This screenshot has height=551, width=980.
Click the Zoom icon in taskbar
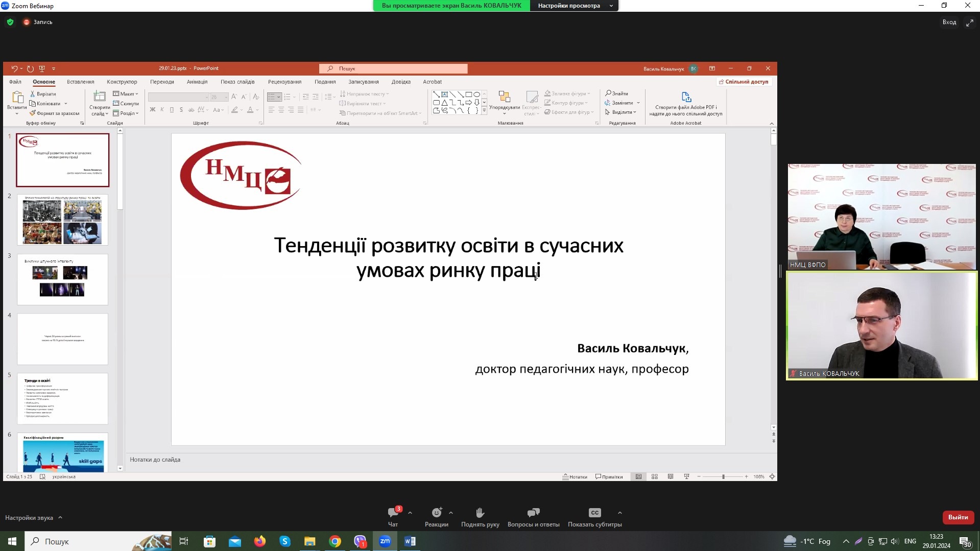pos(385,541)
